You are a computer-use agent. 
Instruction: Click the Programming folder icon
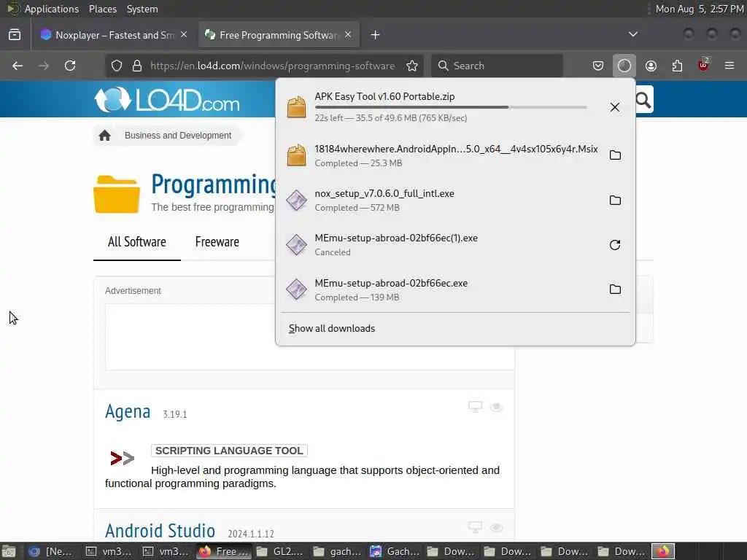click(x=117, y=195)
